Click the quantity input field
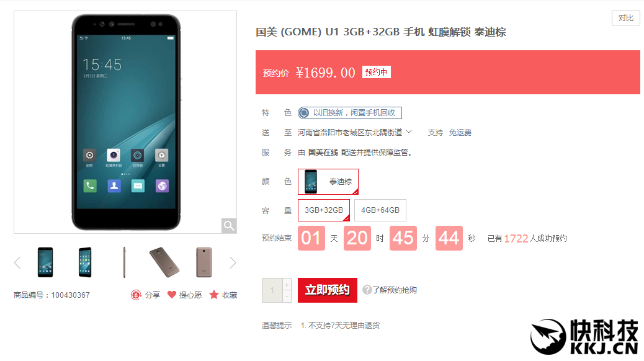Image resolution: width=644 pixels, height=361 pixels. pos(272,290)
